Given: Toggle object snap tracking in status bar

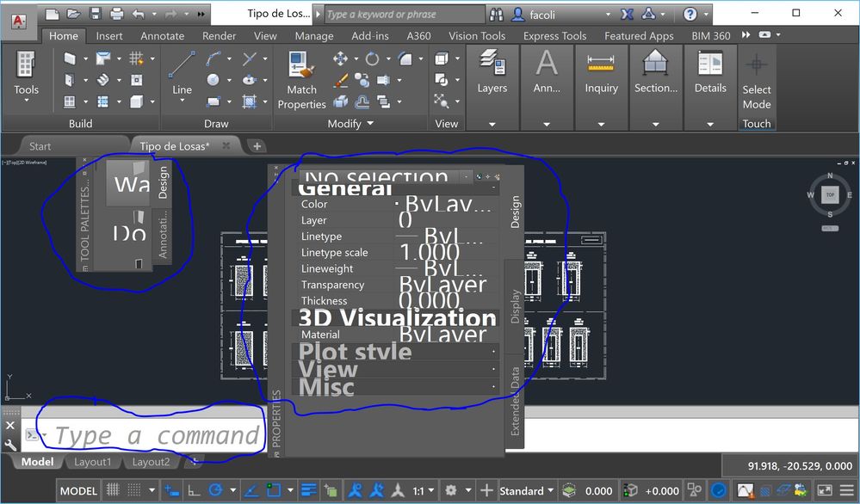Looking at the screenshot, I should click(251, 489).
